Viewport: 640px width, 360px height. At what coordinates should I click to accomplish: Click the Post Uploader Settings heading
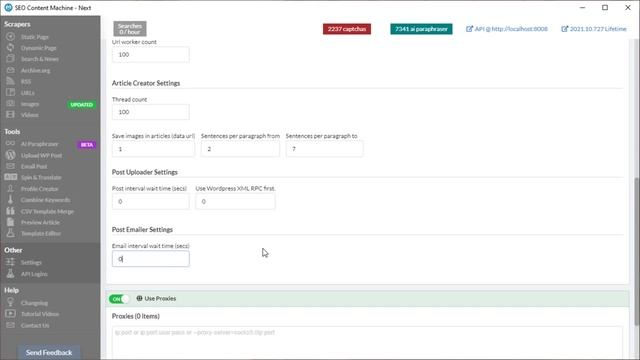tap(144, 172)
